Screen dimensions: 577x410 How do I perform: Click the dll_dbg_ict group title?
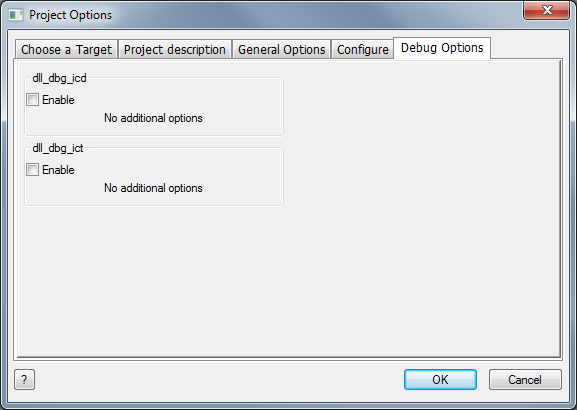pyautogui.click(x=58, y=148)
